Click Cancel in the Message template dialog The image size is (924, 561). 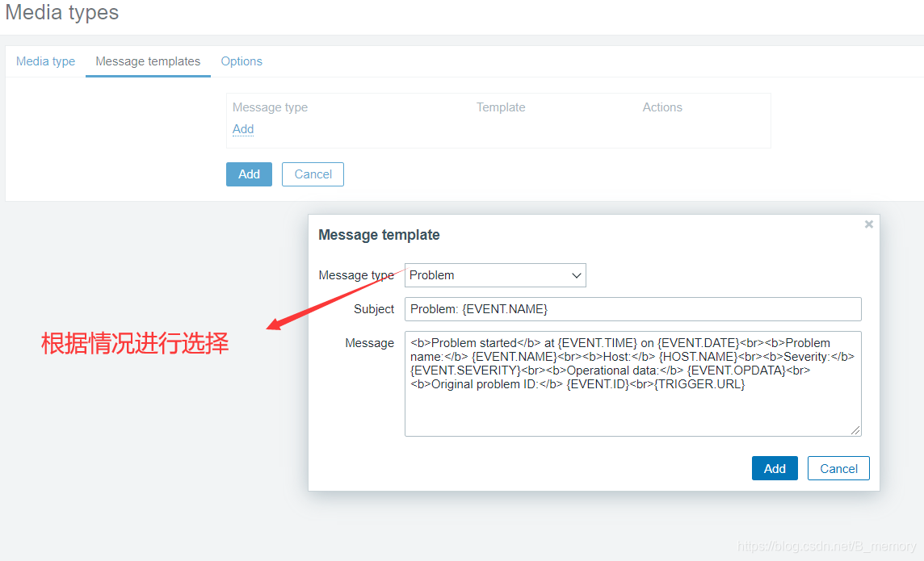pyautogui.click(x=838, y=469)
